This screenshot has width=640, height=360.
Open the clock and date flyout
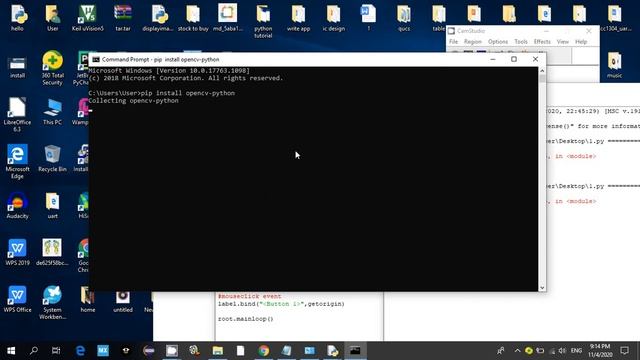tap(600, 351)
